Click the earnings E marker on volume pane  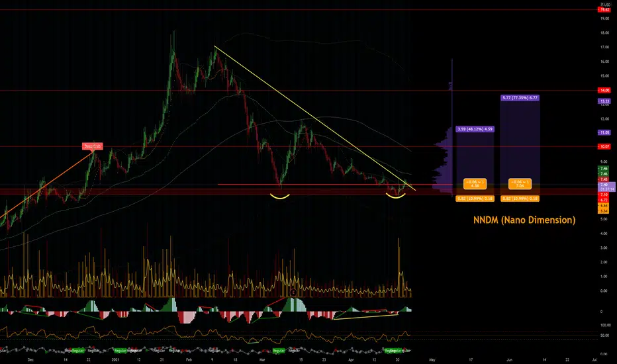click(293, 293)
